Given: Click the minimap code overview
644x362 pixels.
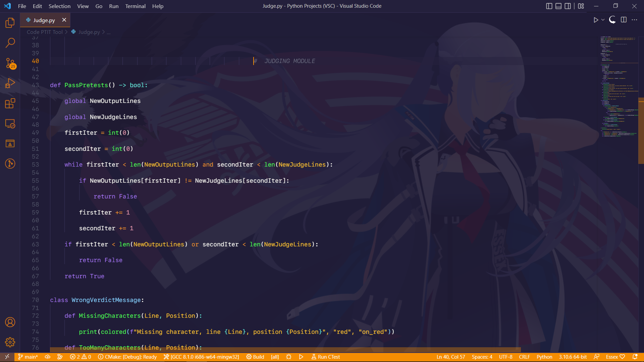Looking at the screenshot, I should [618, 87].
